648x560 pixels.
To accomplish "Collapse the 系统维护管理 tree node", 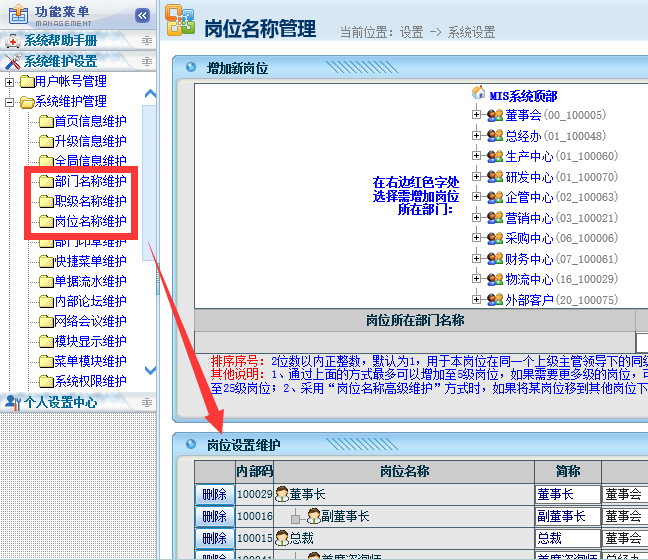I will (x=10, y=101).
